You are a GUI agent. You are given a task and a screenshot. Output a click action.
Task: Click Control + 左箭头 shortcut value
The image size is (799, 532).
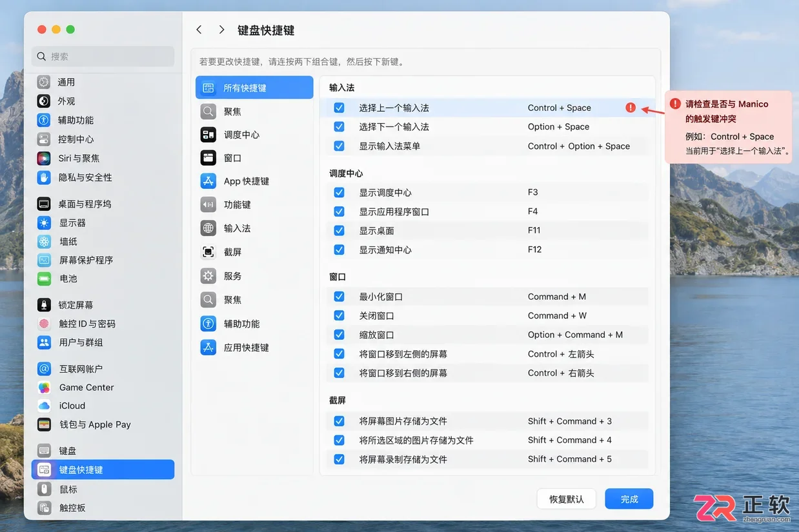click(560, 354)
